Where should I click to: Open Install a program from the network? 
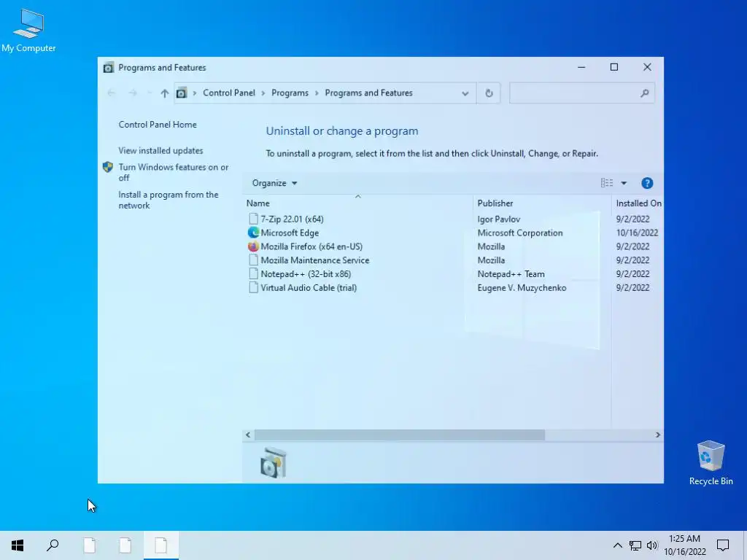(169, 200)
